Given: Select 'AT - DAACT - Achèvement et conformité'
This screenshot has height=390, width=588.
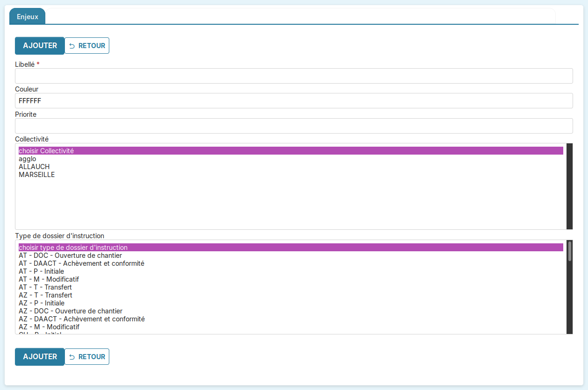Looking at the screenshot, I should click(x=81, y=263).
